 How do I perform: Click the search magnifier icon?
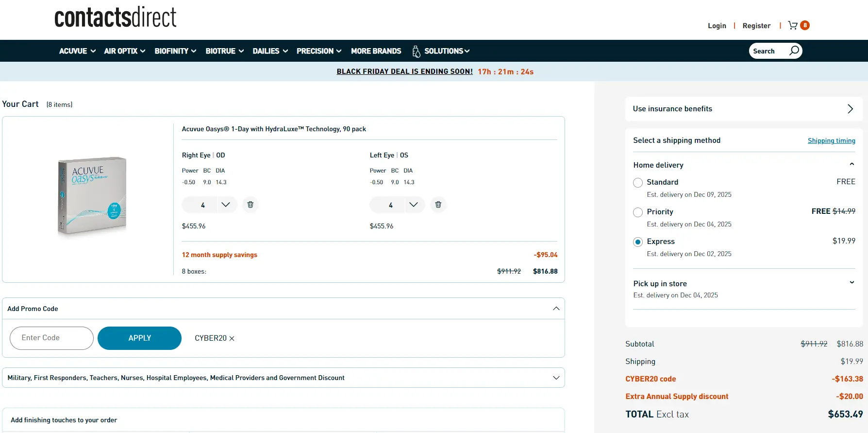794,51
